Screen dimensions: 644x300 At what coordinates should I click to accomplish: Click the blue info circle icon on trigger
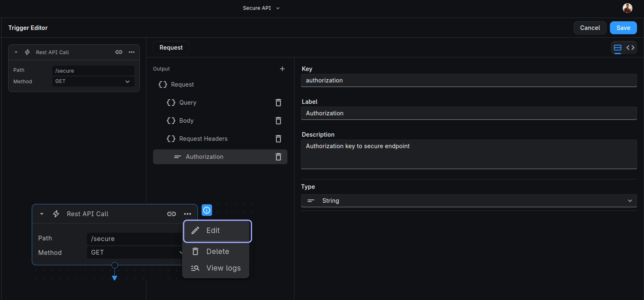click(x=206, y=210)
